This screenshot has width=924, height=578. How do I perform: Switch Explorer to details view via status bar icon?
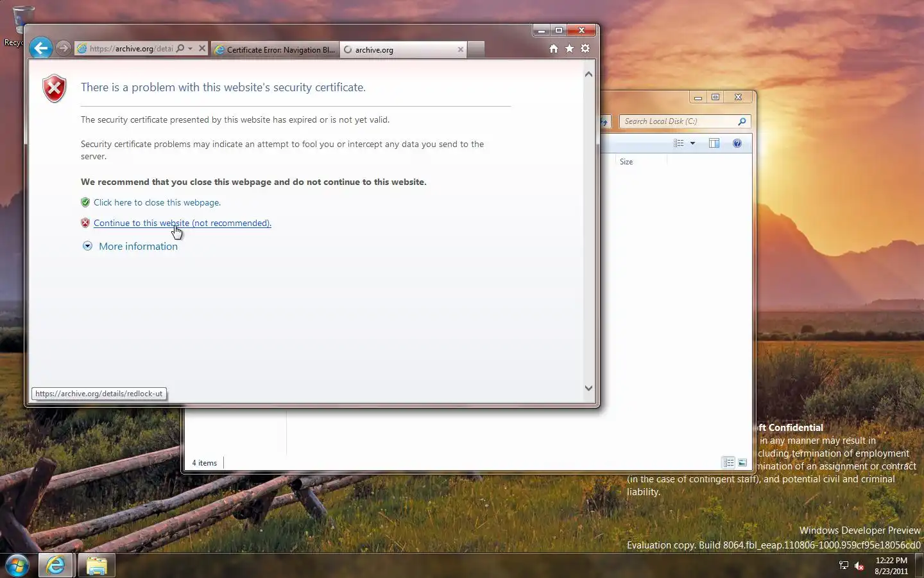pyautogui.click(x=729, y=462)
